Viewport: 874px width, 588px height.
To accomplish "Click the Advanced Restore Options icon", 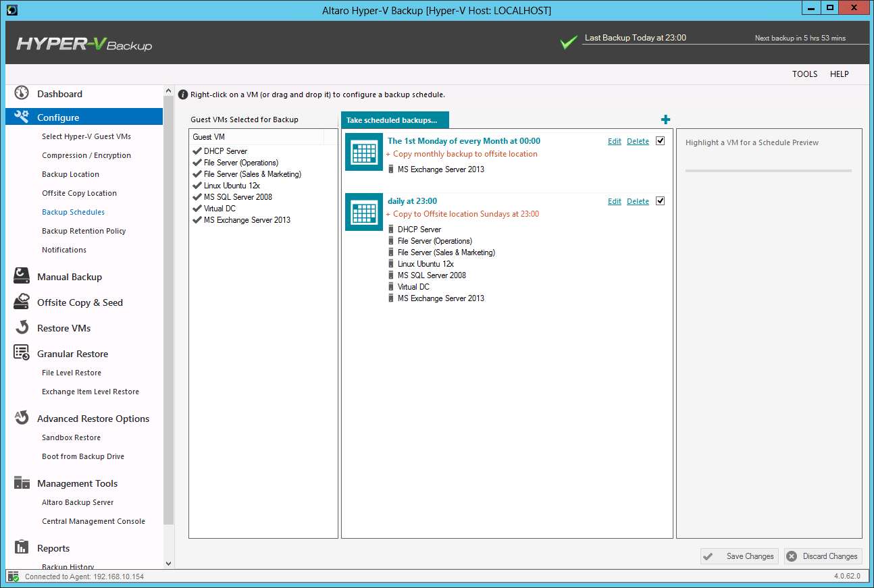I will [x=22, y=418].
